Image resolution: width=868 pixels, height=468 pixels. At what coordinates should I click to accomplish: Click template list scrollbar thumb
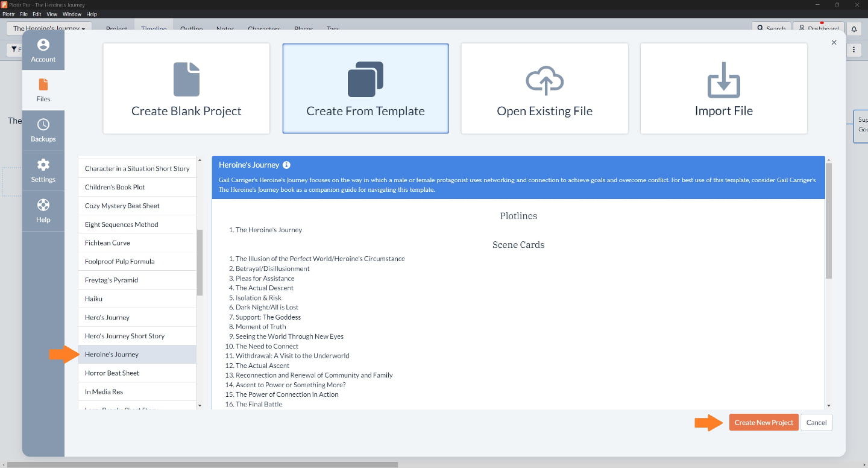pyautogui.click(x=200, y=262)
